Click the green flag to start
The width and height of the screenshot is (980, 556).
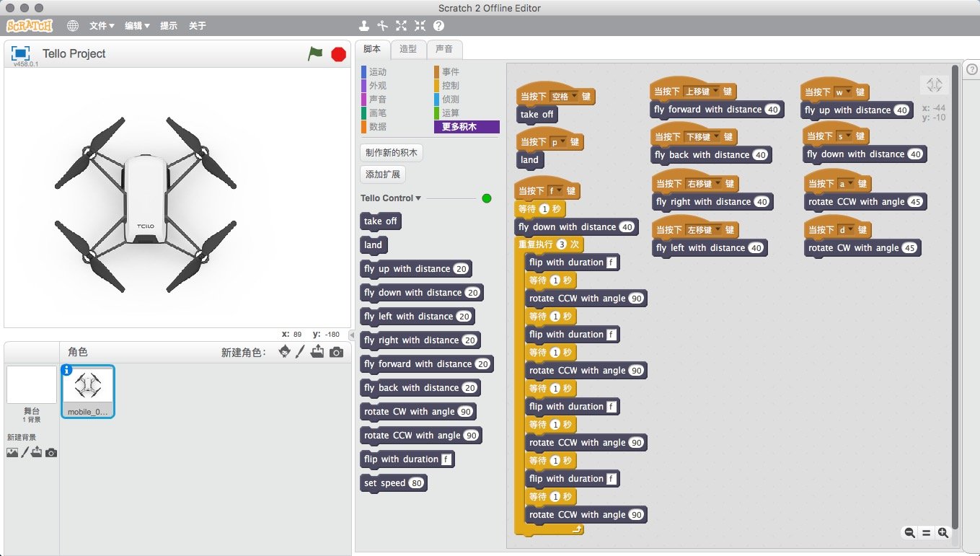pyautogui.click(x=315, y=54)
